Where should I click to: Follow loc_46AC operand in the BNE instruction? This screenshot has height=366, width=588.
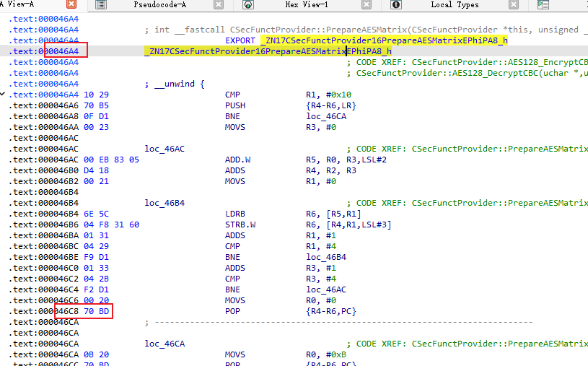click(x=325, y=289)
